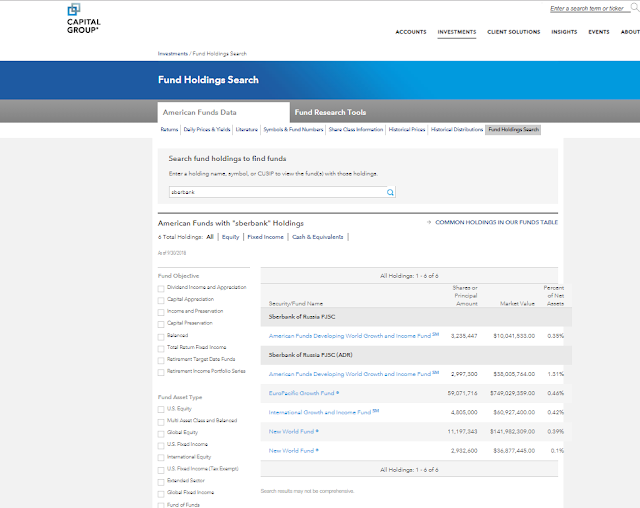Click the top site search term field
This screenshot has height=508, width=640.
pyautogui.click(x=589, y=8)
